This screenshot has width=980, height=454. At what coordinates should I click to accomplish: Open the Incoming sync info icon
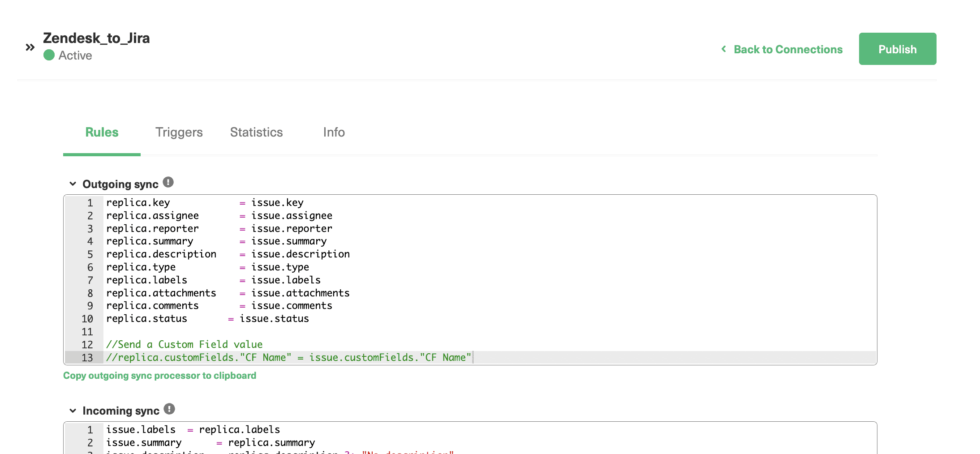(169, 408)
